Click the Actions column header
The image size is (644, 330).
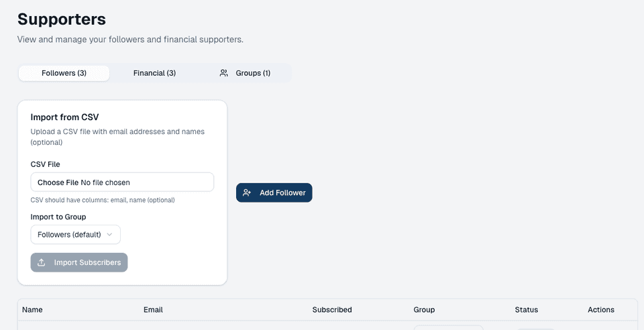click(x=600, y=310)
